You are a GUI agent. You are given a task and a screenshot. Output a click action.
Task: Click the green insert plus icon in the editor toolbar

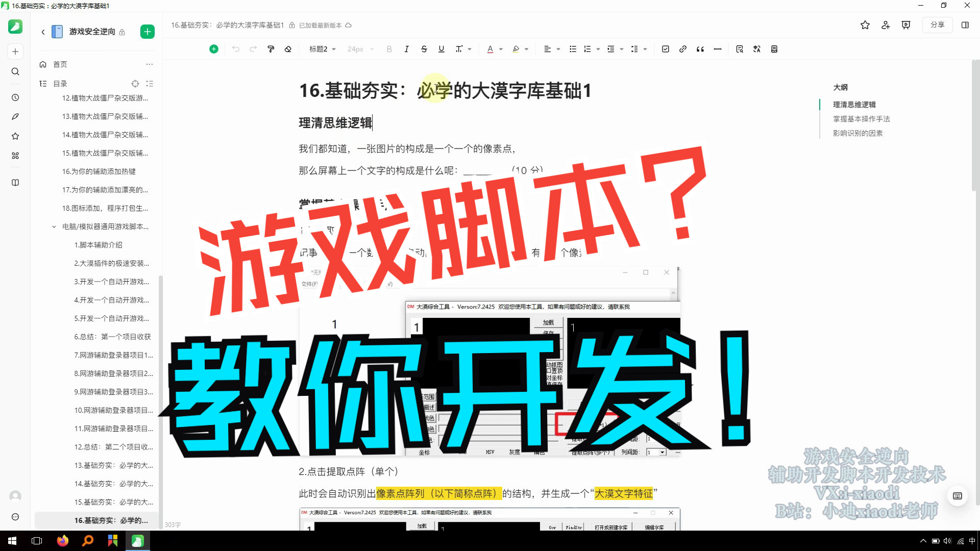tap(214, 49)
